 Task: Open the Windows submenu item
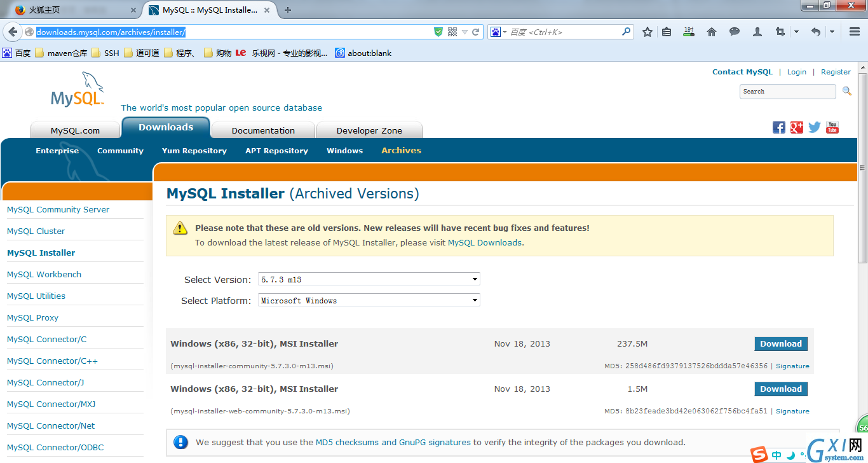click(344, 151)
